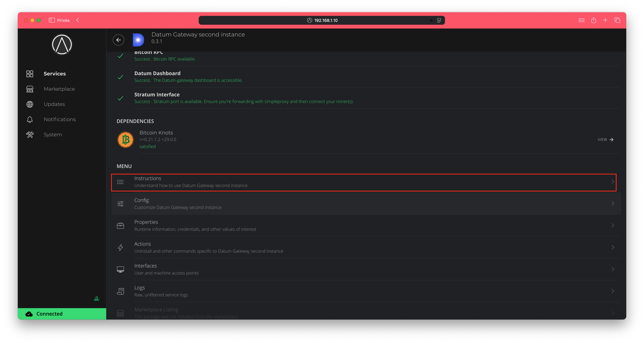
Task: Go to Updates in sidebar
Action: (x=54, y=104)
